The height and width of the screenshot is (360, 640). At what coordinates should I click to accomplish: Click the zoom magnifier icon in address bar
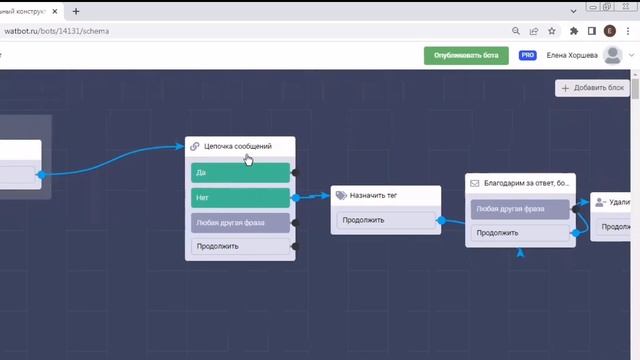(x=516, y=31)
